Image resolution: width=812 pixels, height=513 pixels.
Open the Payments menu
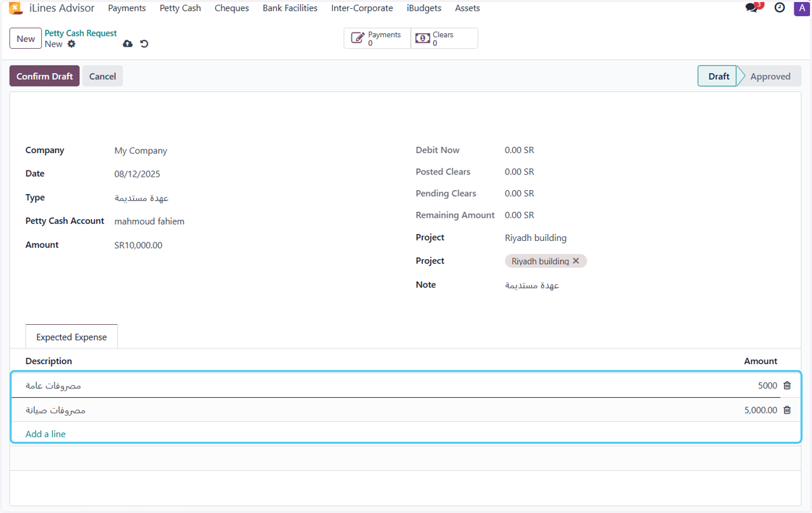point(127,8)
